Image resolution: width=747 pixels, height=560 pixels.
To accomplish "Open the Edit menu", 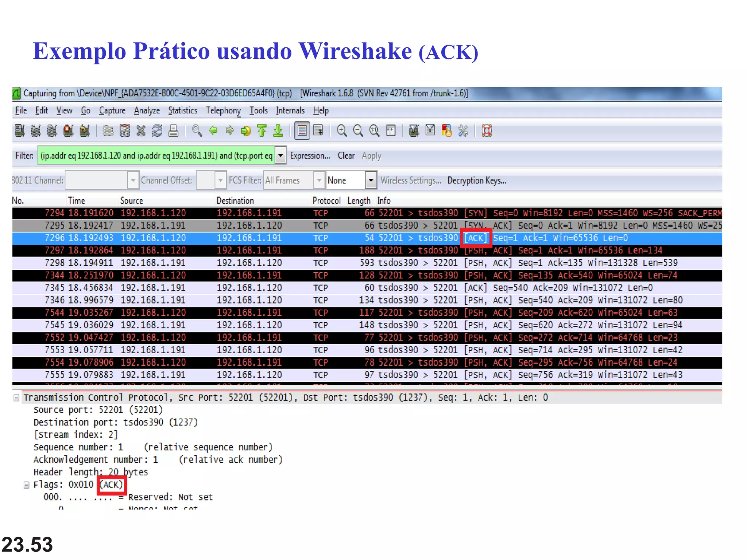I will point(42,110).
